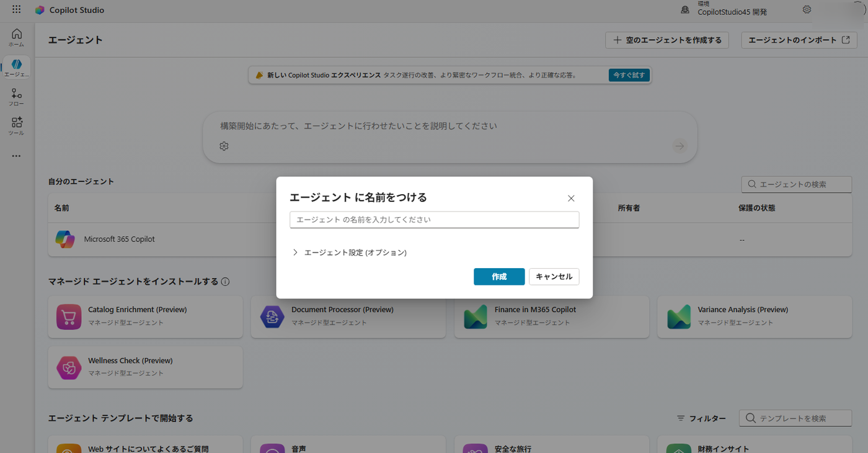Select the エージェント sidebar icon
Screen dimensions: 868x453
[17, 67]
